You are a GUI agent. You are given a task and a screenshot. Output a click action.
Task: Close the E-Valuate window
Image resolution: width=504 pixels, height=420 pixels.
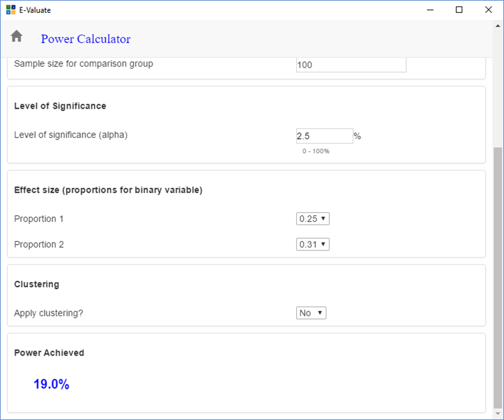tap(488, 10)
